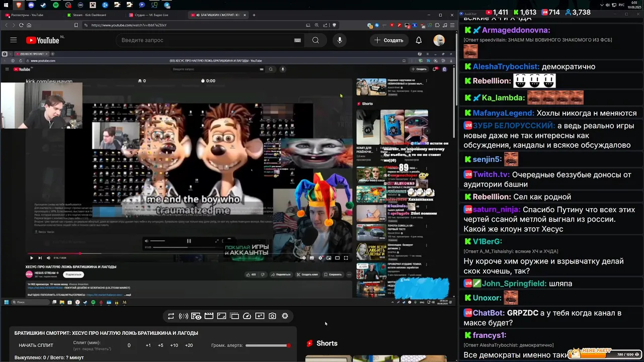Screen dimensions: 644x362
Task: Open browser zoom magnifier icon in address bar
Action: pyautogui.click(x=317, y=25)
